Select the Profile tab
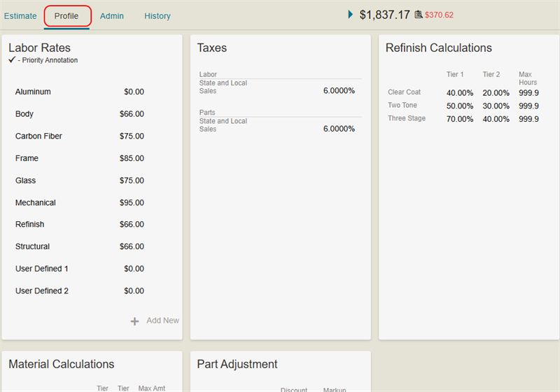 click(x=66, y=16)
